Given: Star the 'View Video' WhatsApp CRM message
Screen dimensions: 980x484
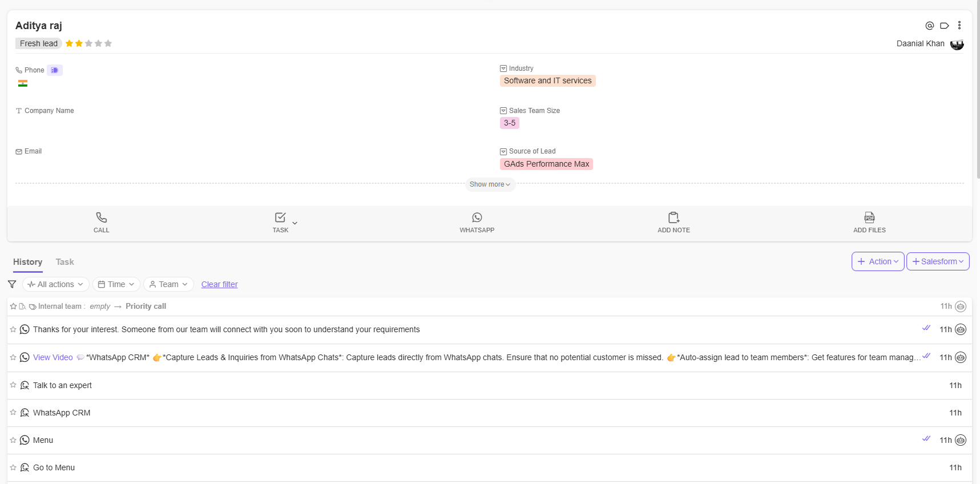Looking at the screenshot, I should [13, 357].
